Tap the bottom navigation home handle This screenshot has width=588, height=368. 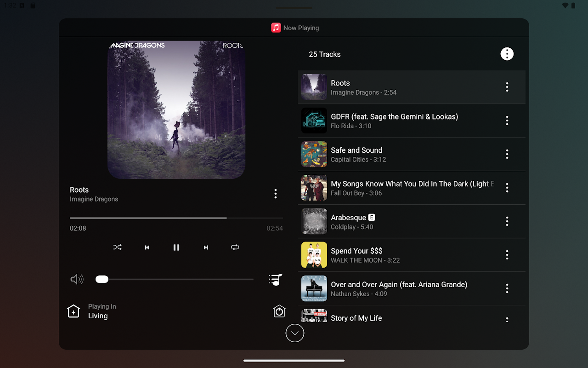(294, 361)
